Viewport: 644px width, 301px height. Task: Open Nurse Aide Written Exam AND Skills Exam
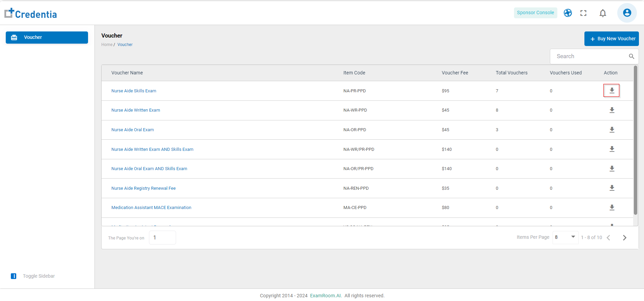click(x=152, y=149)
